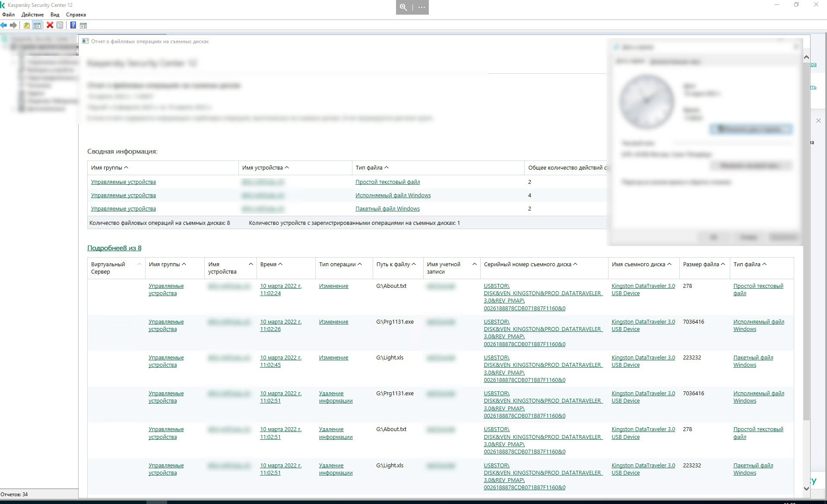827x504 pixels.
Task: Click status bar text 'Отчетов: 34'
Action: (14, 495)
